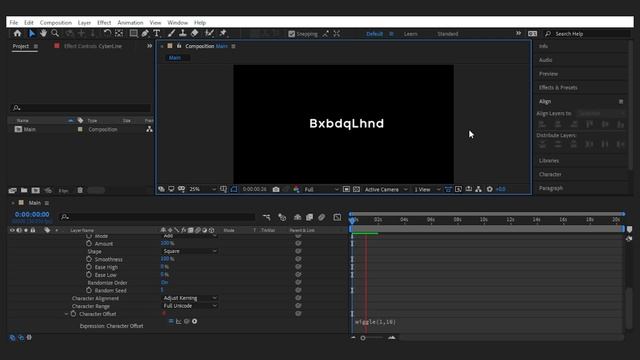Open the Composition menu

click(x=56, y=22)
